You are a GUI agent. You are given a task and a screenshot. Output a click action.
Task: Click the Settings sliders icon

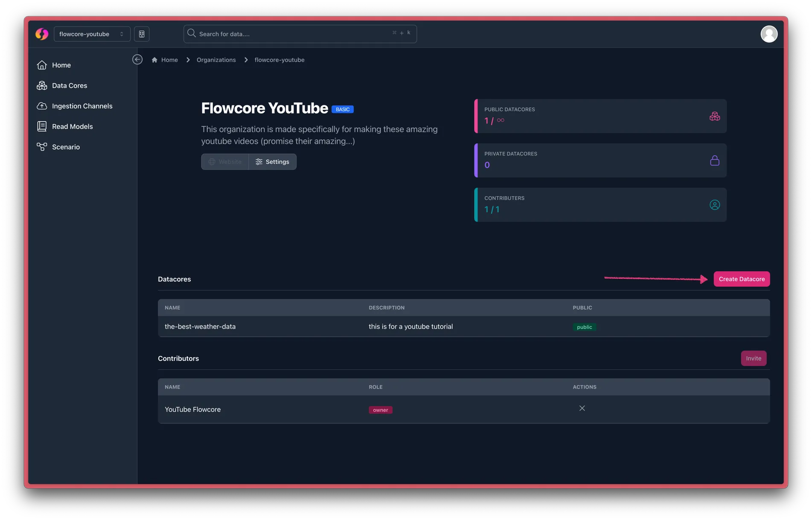click(259, 162)
